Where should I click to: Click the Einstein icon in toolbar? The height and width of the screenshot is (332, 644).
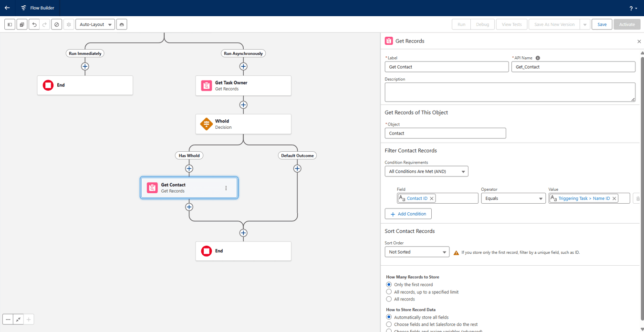122,24
